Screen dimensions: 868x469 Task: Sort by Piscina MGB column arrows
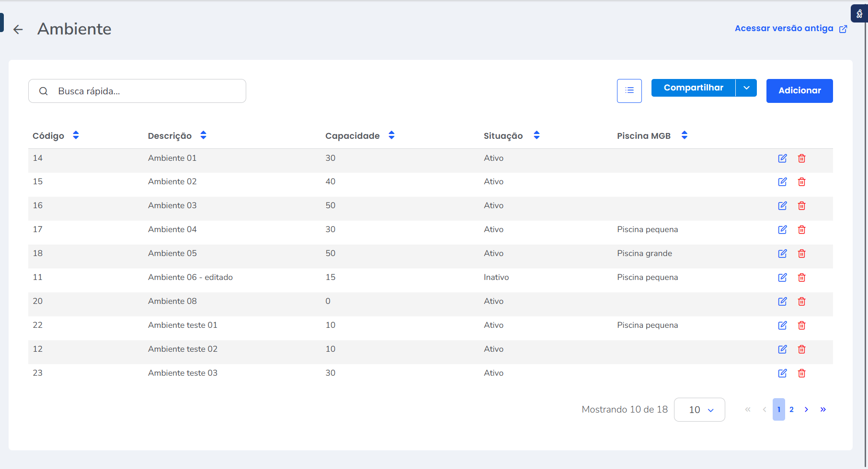[x=684, y=135]
